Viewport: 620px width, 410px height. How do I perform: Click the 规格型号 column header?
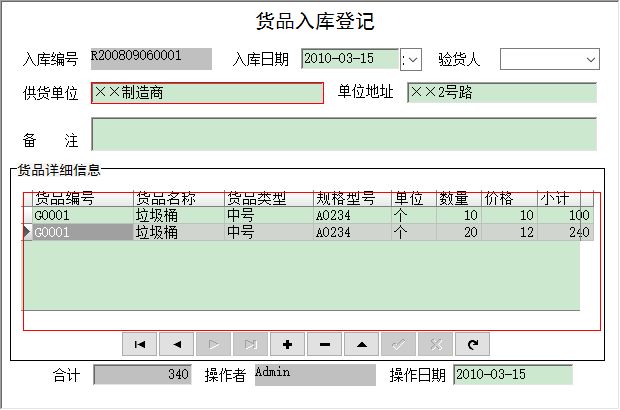coord(352,198)
